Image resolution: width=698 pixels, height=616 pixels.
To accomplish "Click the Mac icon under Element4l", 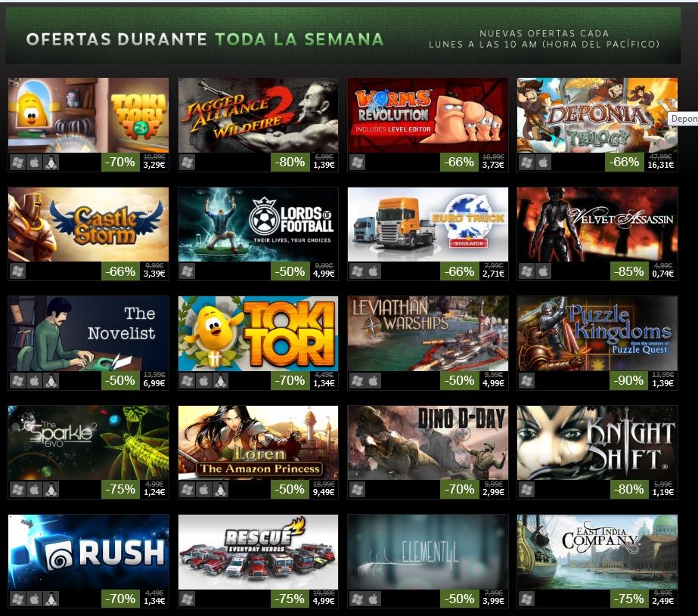I will [x=374, y=599].
